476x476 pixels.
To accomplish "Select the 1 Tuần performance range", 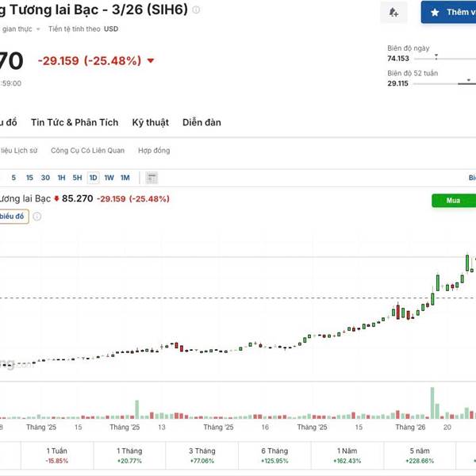I will tap(57, 455).
